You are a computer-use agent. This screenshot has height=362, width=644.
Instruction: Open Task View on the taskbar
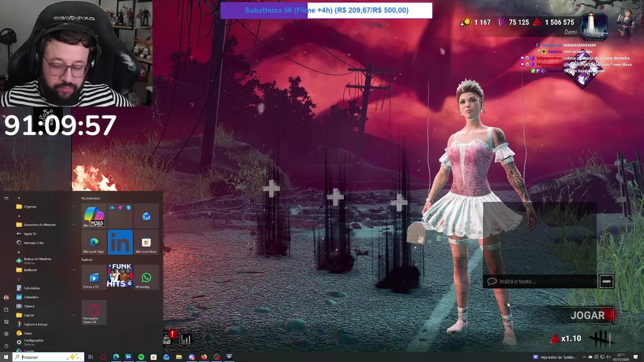click(91, 357)
